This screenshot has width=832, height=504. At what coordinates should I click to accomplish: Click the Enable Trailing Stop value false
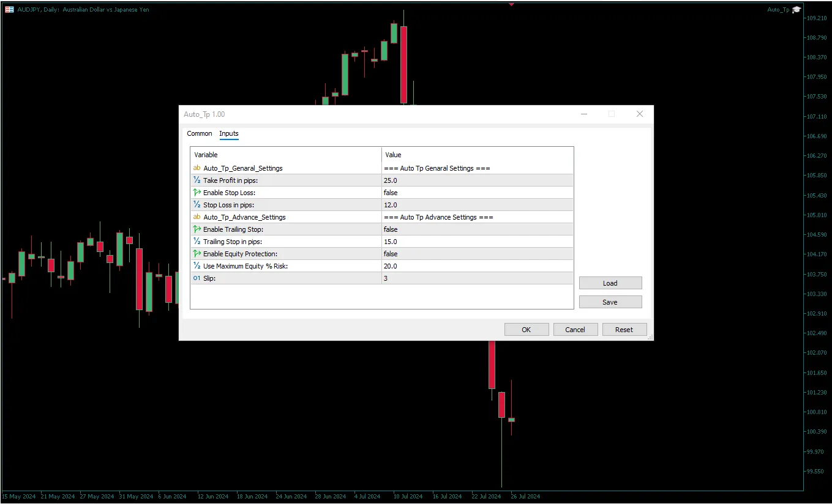391,229
